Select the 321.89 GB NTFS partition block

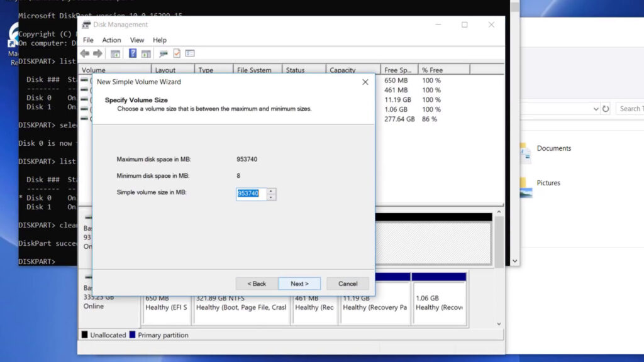[241, 310]
